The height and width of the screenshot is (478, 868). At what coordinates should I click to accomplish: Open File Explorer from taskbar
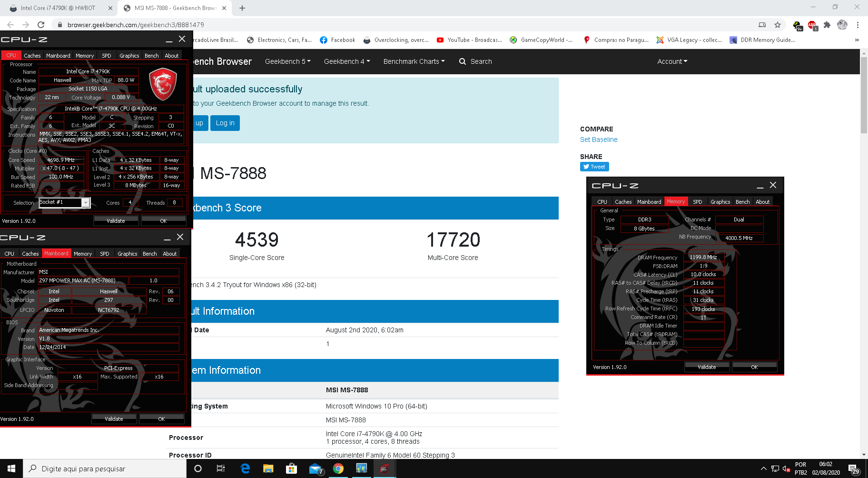click(x=268, y=468)
